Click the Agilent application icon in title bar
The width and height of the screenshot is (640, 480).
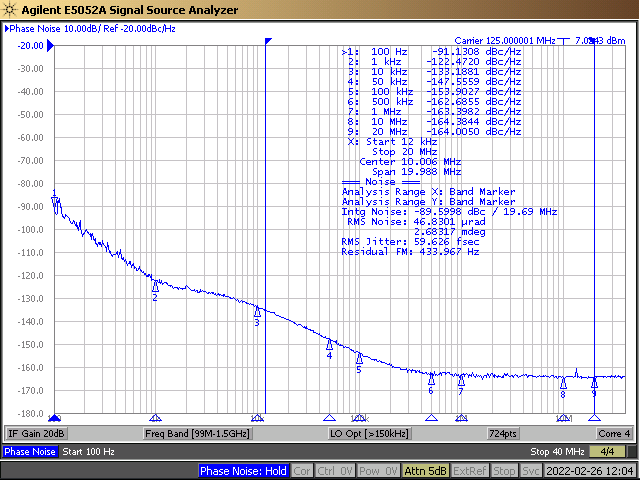[9, 9]
